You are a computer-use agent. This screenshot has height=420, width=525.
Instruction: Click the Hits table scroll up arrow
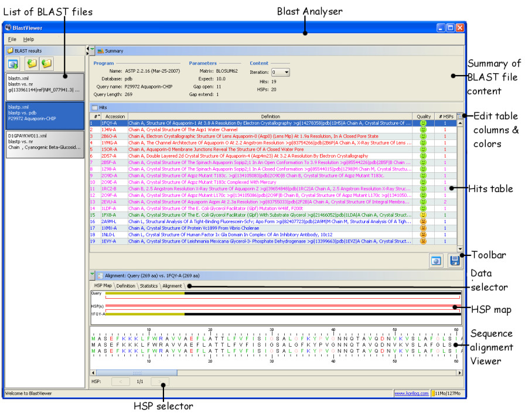[x=460, y=123]
